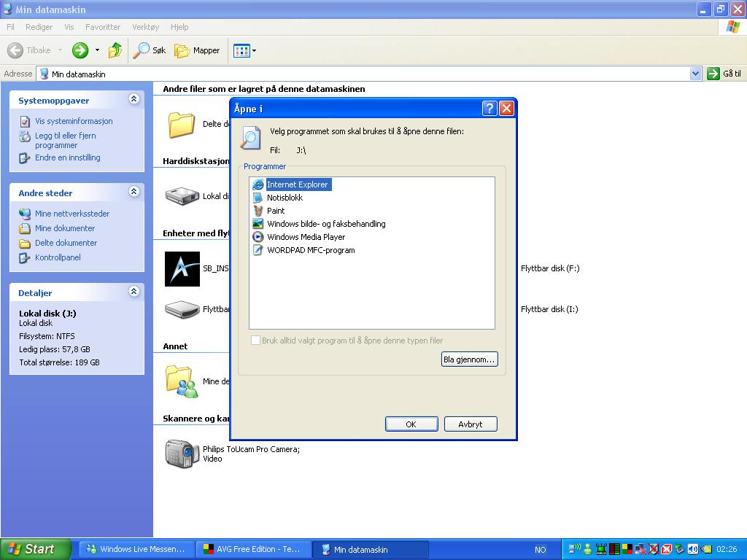Open the Tilbake history dropdown arrow

[60, 50]
